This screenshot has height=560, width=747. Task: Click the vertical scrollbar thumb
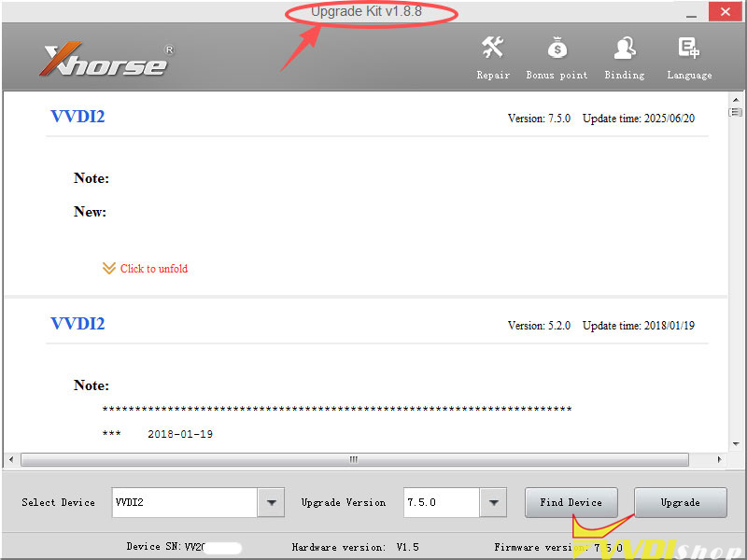click(736, 113)
